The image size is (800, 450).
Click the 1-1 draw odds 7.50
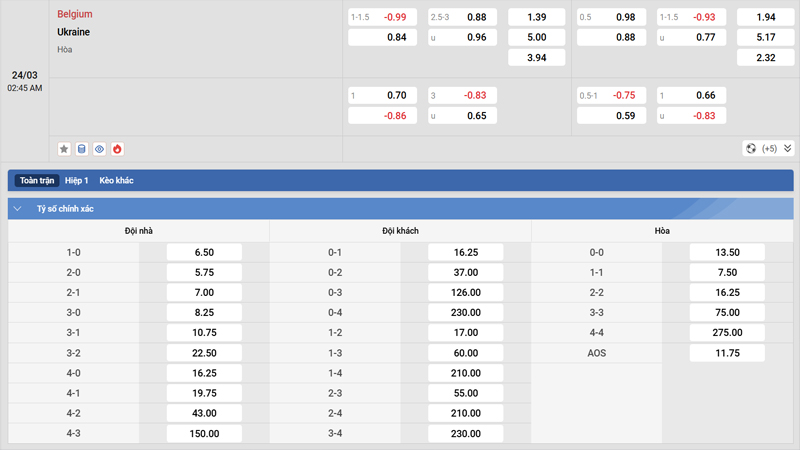click(x=727, y=273)
